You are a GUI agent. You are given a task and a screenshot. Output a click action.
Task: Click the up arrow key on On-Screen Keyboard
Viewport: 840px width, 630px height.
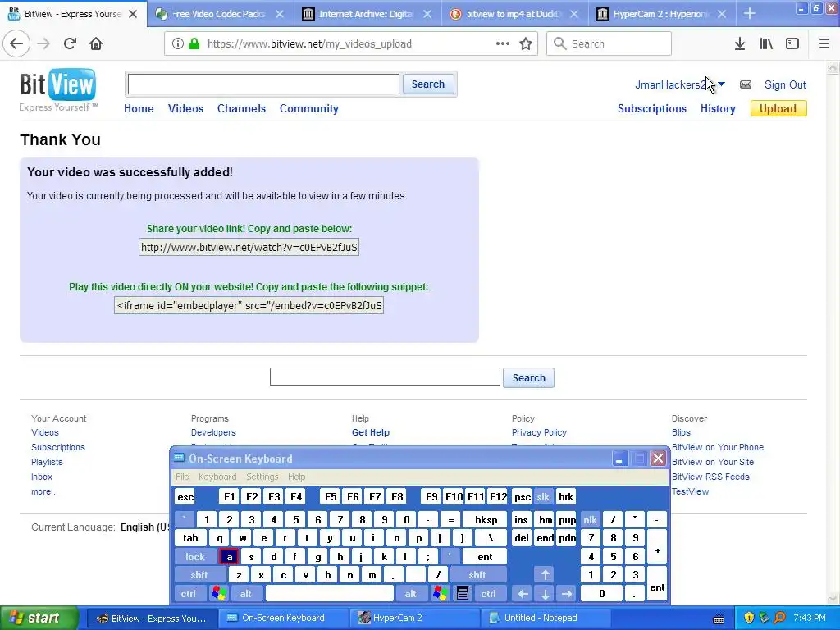[545, 575]
